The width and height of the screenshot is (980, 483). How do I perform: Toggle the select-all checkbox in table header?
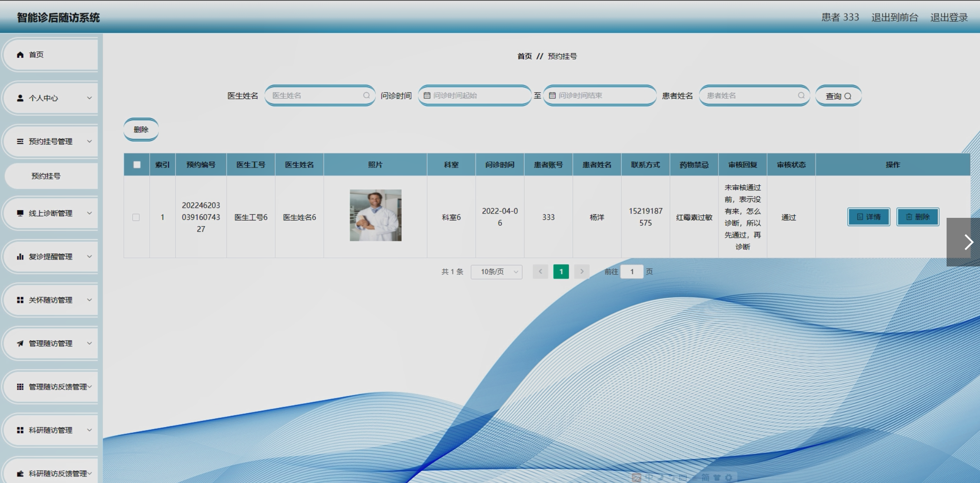pos(137,165)
